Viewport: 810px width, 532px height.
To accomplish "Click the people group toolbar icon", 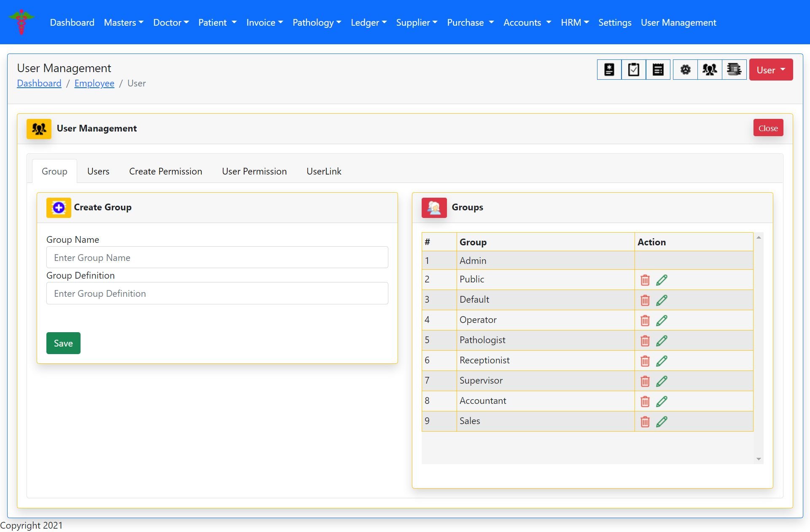I will pos(710,70).
